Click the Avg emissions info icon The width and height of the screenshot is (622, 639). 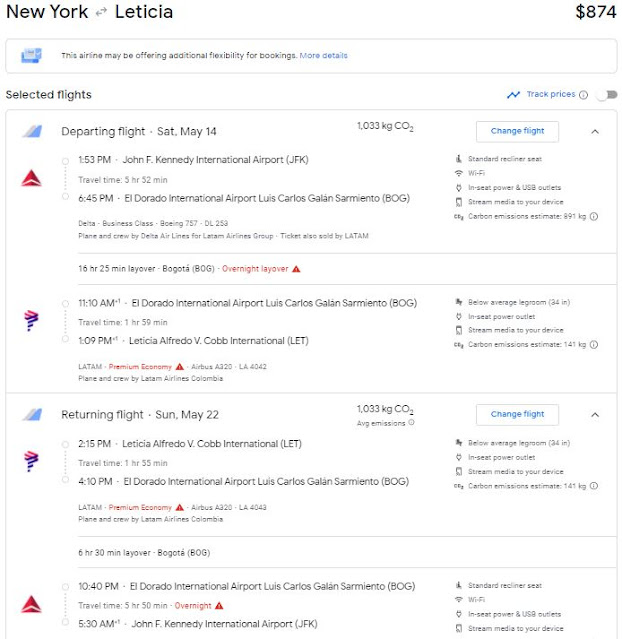(411, 423)
